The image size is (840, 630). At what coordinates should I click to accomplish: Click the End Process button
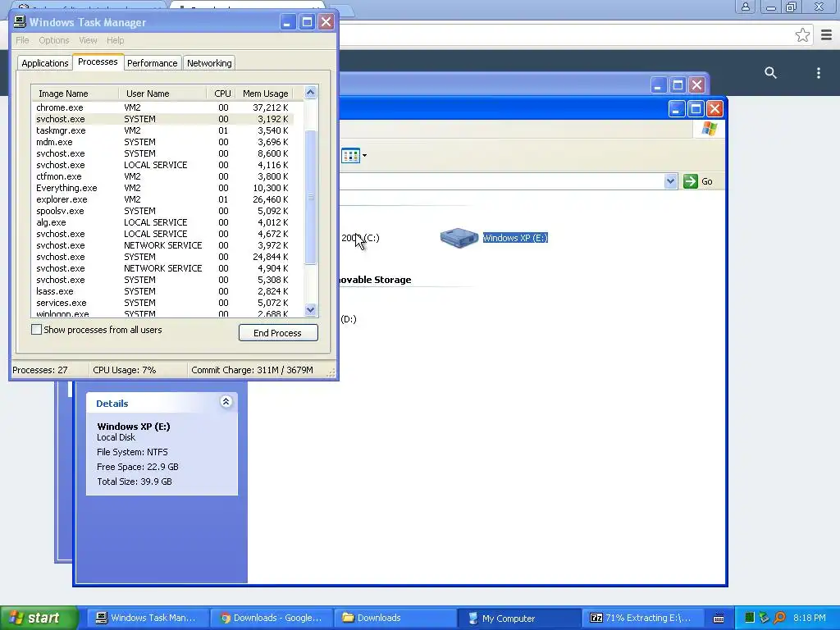(278, 333)
